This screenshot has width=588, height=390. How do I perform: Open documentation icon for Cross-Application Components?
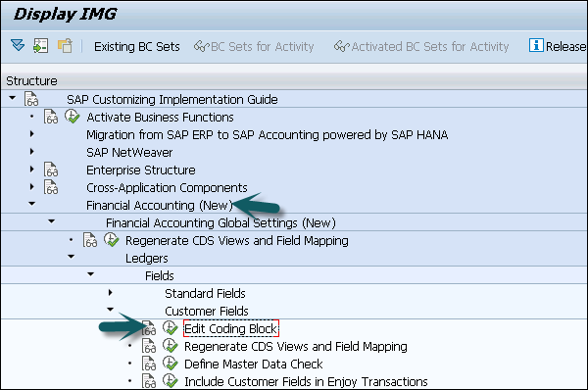51,187
